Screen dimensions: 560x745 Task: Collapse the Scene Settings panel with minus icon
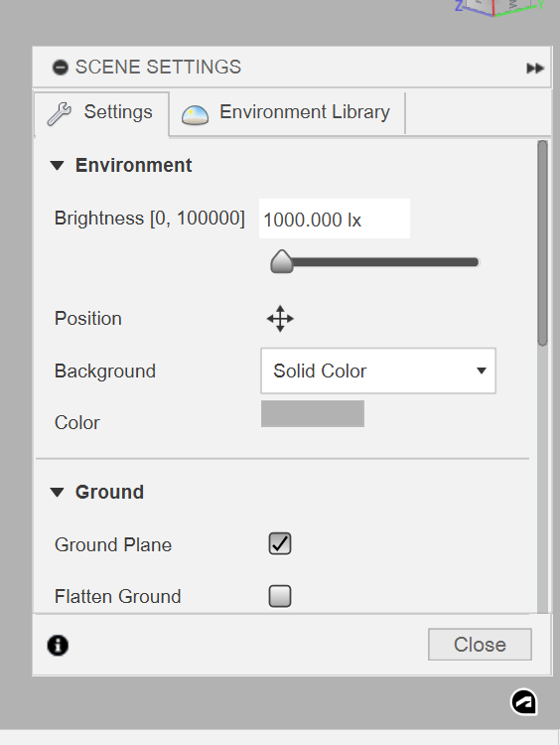[x=61, y=68]
